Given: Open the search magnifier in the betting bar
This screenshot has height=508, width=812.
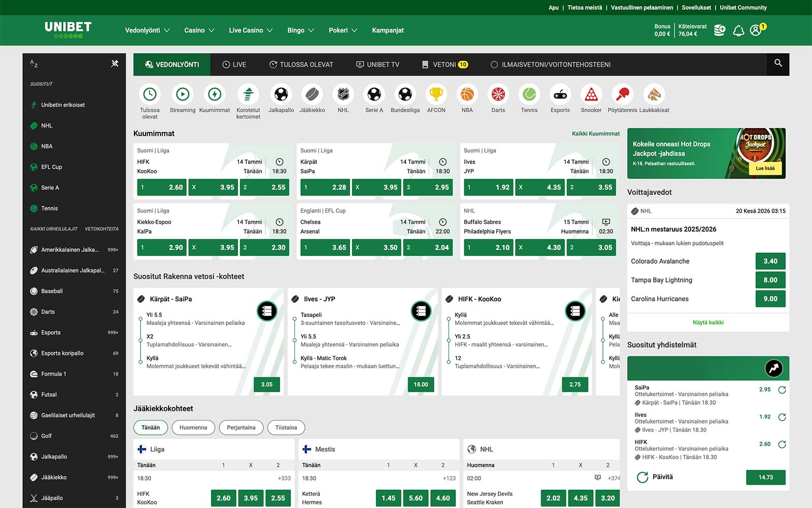Looking at the screenshot, I should [x=778, y=63].
